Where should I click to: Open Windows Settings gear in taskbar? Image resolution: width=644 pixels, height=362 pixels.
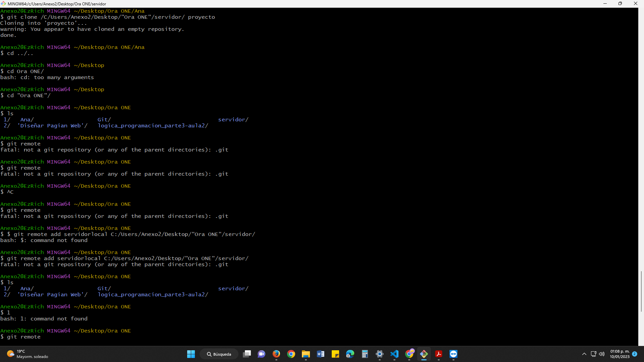(380, 354)
